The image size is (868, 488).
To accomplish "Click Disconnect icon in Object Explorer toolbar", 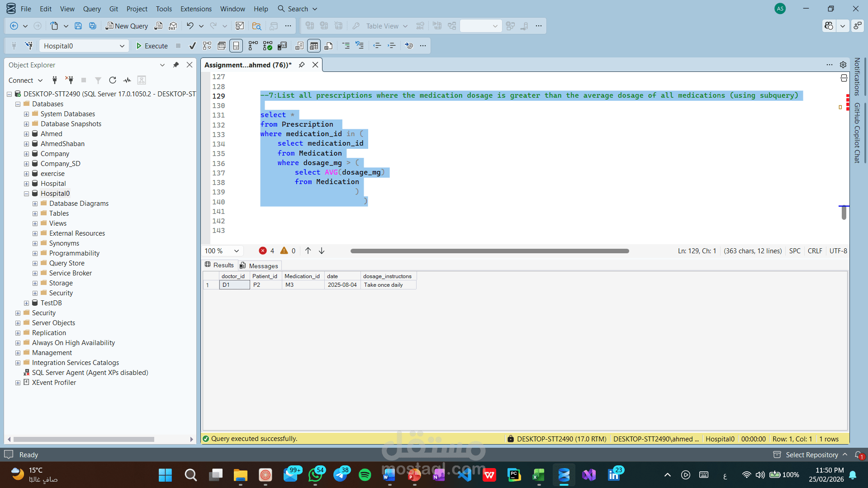I will pos(69,80).
